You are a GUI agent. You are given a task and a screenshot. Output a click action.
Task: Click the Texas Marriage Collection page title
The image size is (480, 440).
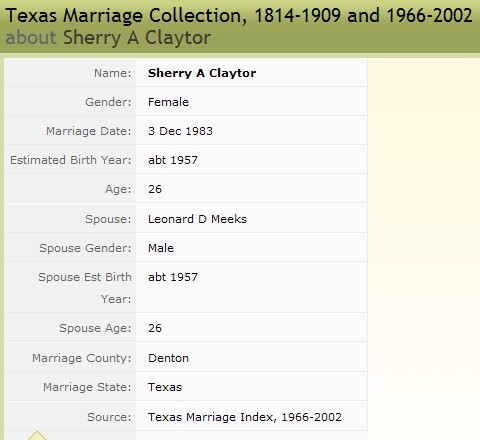[239, 15]
